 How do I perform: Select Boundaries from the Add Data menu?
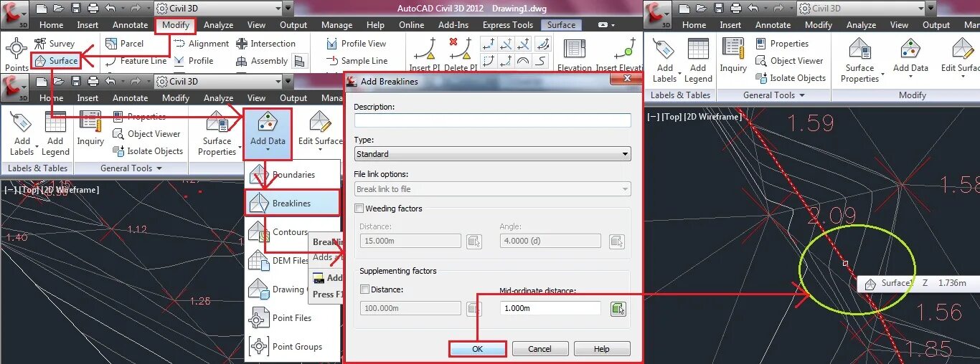click(292, 175)
